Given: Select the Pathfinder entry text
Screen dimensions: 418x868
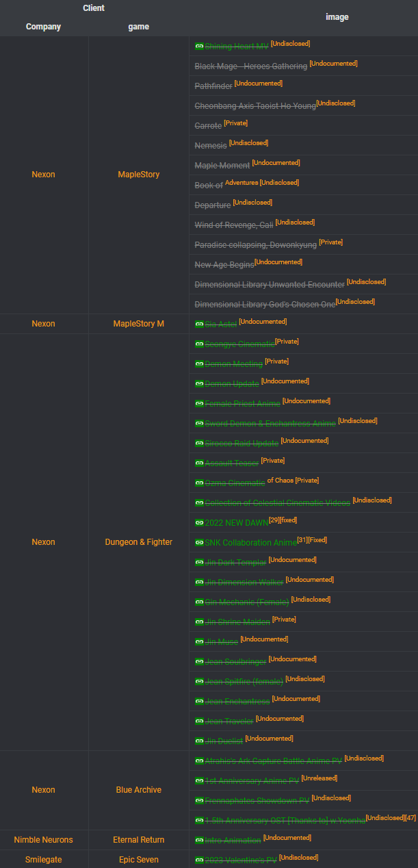Looking at the screenshot, I should coord(213,86).
